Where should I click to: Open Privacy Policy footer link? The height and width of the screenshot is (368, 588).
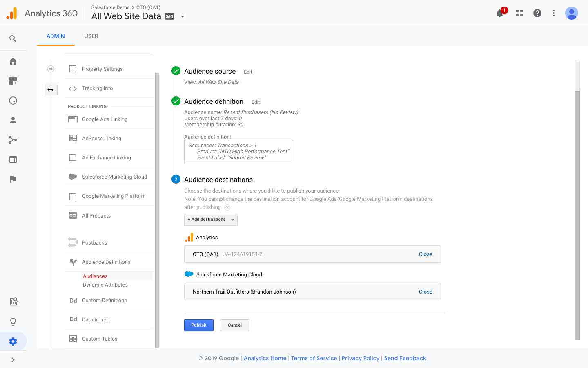point(361,358)
